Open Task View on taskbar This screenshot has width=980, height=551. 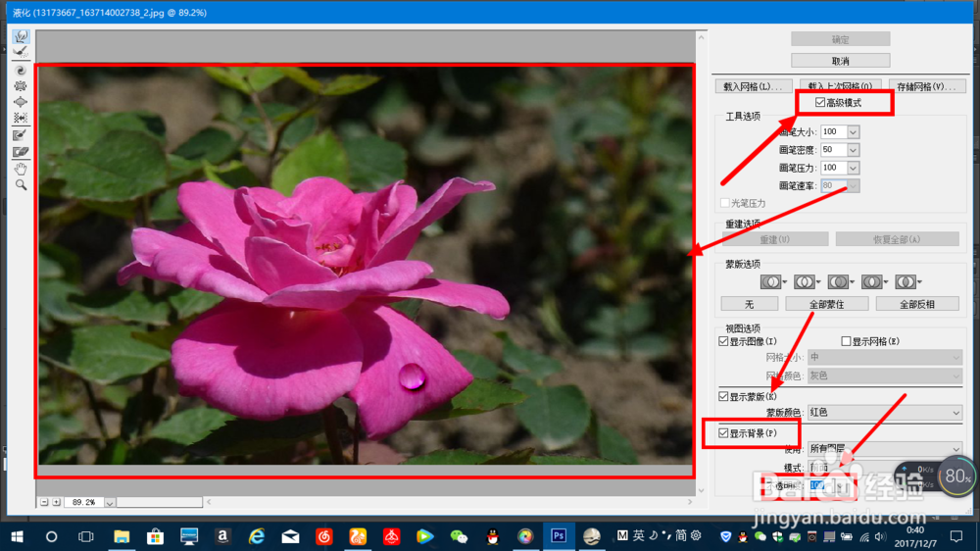(85, 536)
